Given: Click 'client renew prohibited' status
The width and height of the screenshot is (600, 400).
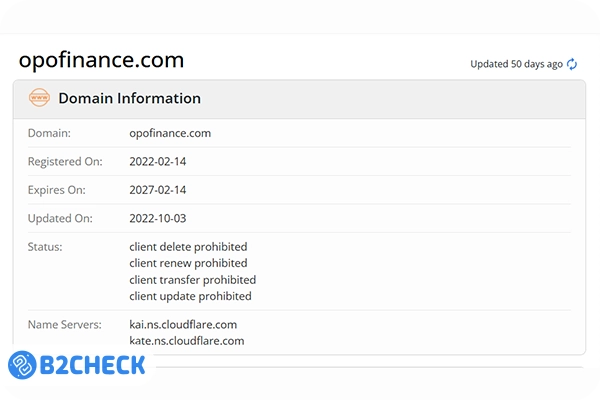Looking at the screenshot, I should 187,263.
